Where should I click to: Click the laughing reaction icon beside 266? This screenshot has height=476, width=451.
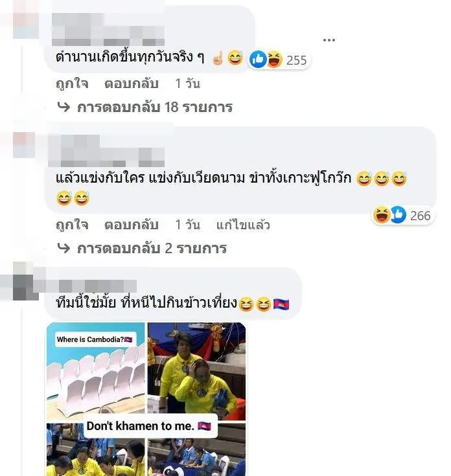[x=382, y=215]
